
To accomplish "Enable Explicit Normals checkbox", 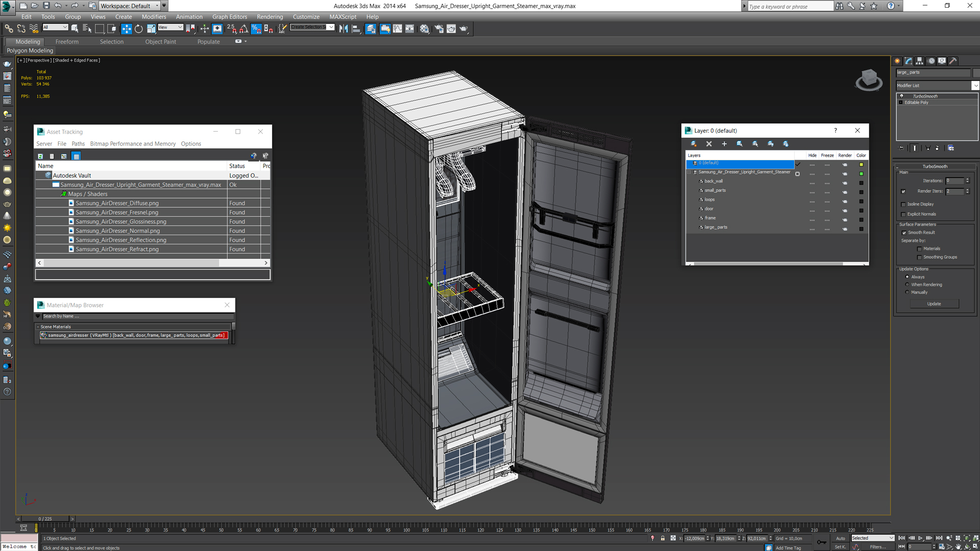I will [x=903, y=214].
